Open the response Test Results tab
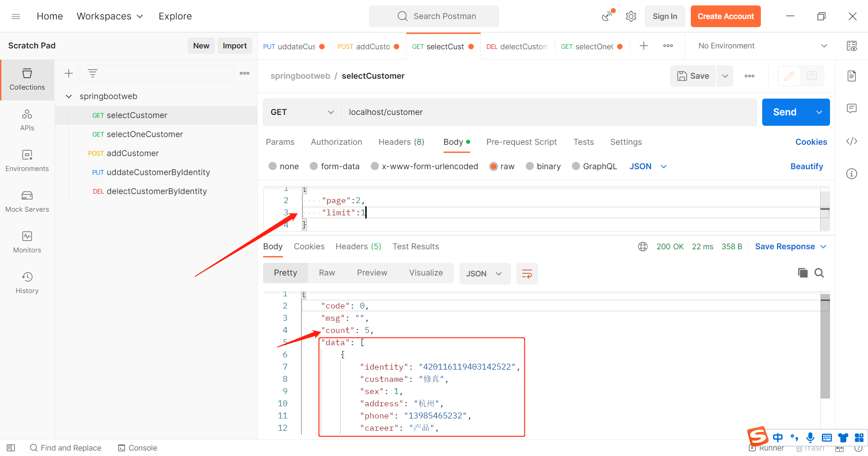Image resolution: width=868 pixels, height=456 pixels. [415, 247]
